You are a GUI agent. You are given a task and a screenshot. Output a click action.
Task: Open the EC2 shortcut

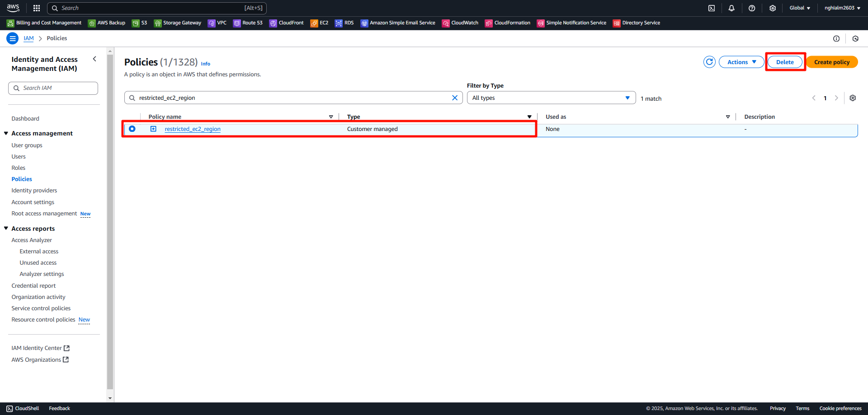tap(319, 23)
